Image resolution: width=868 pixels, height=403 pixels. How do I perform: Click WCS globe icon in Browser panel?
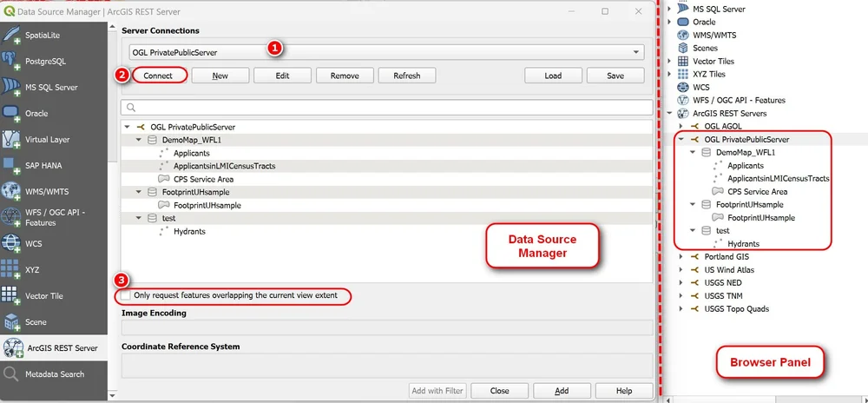click(682, 87)
